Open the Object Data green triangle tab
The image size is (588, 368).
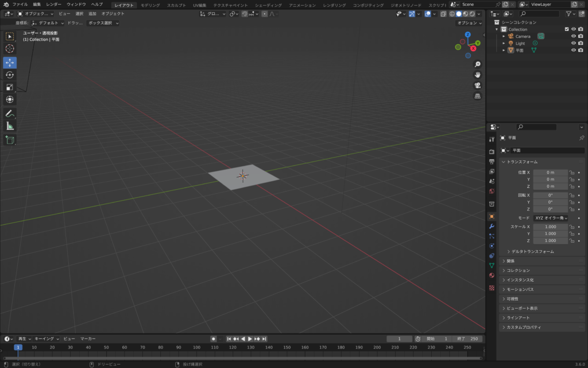click(492, 266)
